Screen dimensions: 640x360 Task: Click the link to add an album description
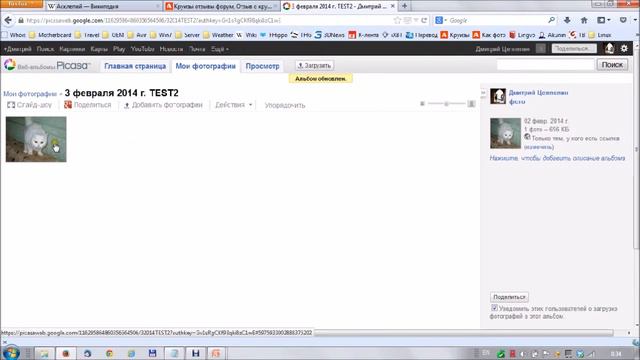click(558, 158)
